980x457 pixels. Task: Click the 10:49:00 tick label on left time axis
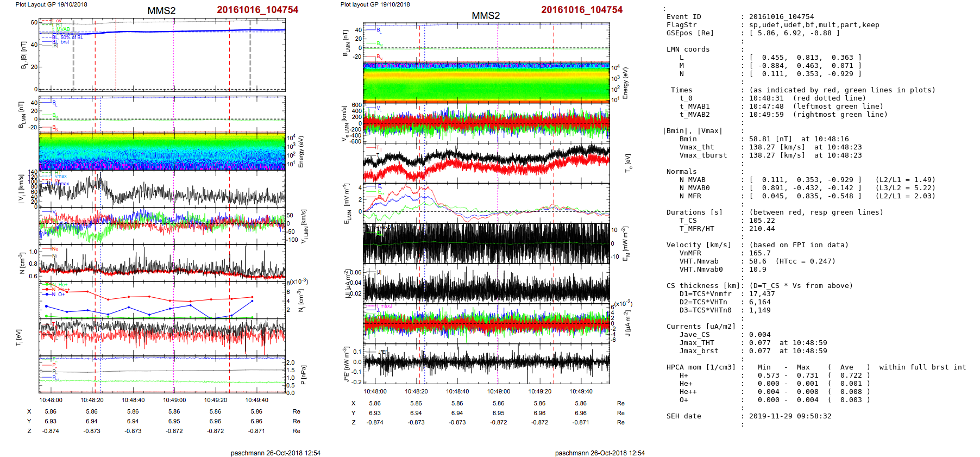point(174,400)
